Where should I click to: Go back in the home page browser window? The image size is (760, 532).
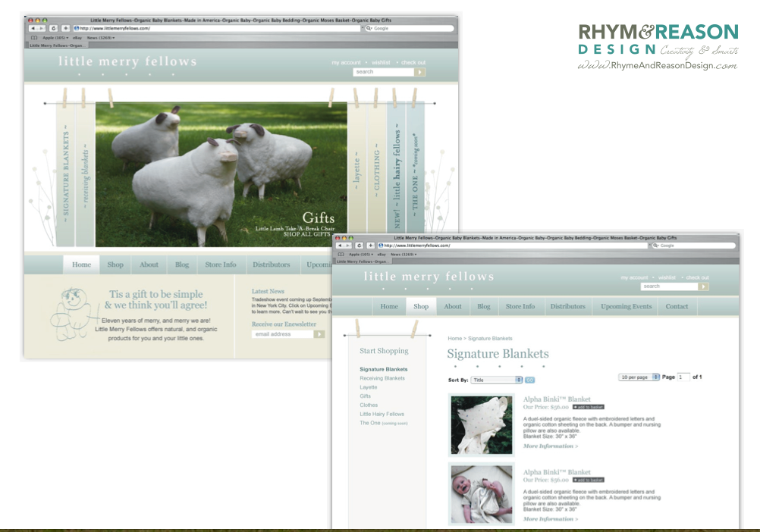click(33, 29)
